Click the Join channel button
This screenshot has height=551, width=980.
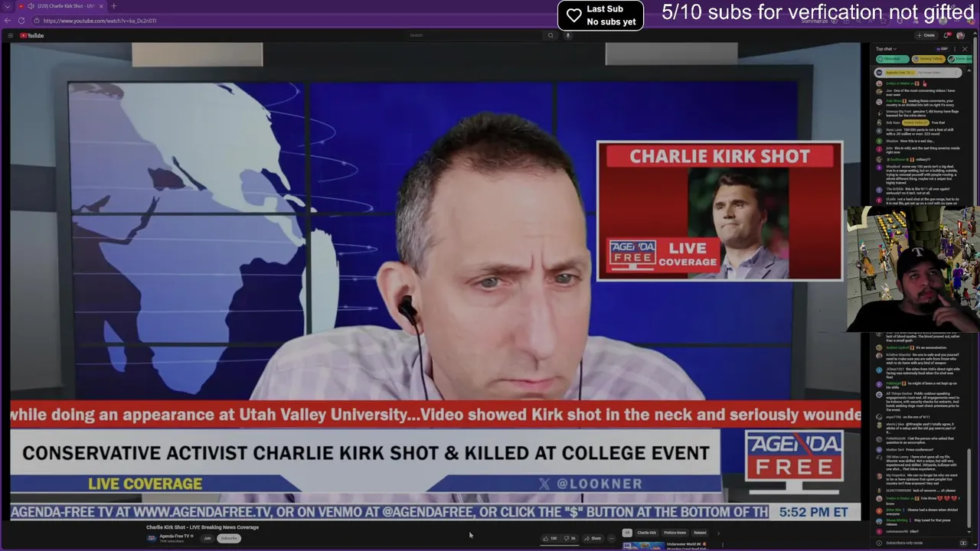[207, 538]
